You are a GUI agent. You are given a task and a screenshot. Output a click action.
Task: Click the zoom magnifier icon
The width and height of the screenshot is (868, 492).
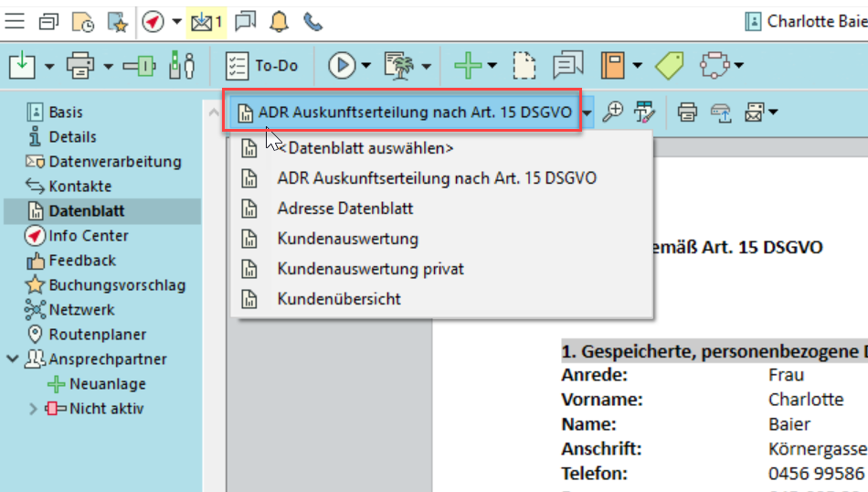coord(613,112)
